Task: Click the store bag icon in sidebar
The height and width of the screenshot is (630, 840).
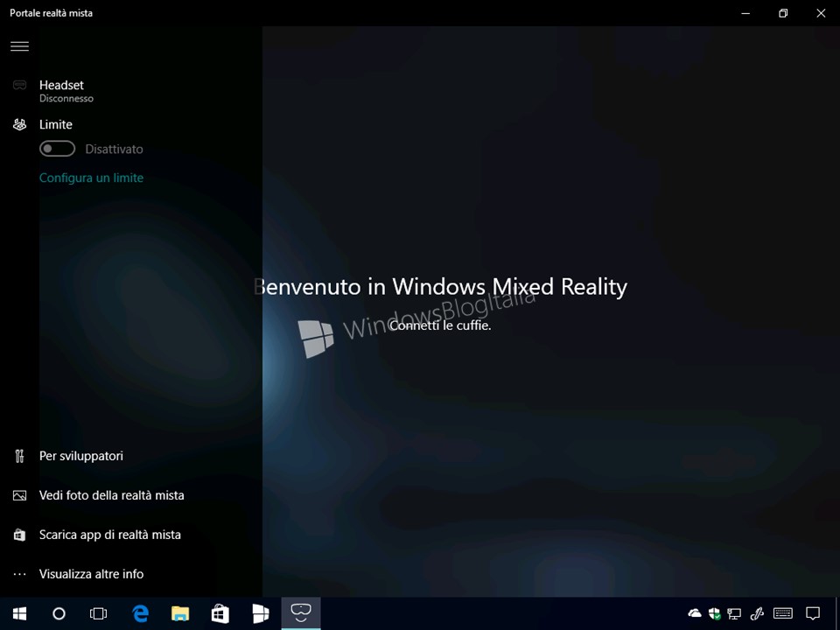Action: pos(20,535)
